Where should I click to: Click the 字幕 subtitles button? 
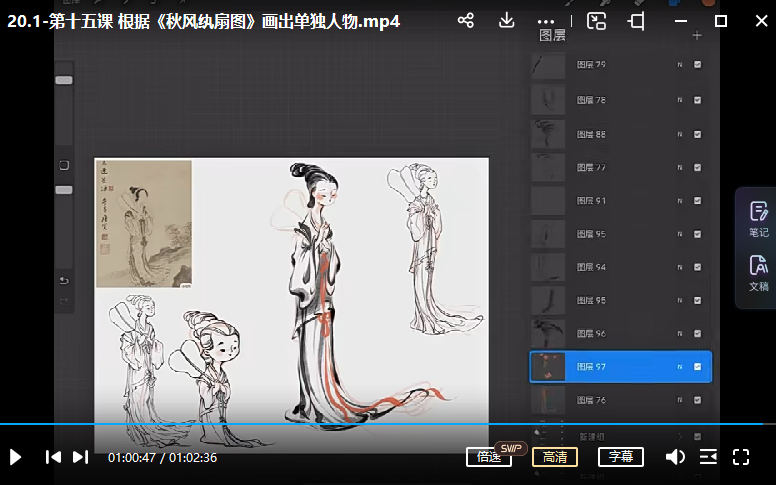pyautogui.click(x=621, y=457)
